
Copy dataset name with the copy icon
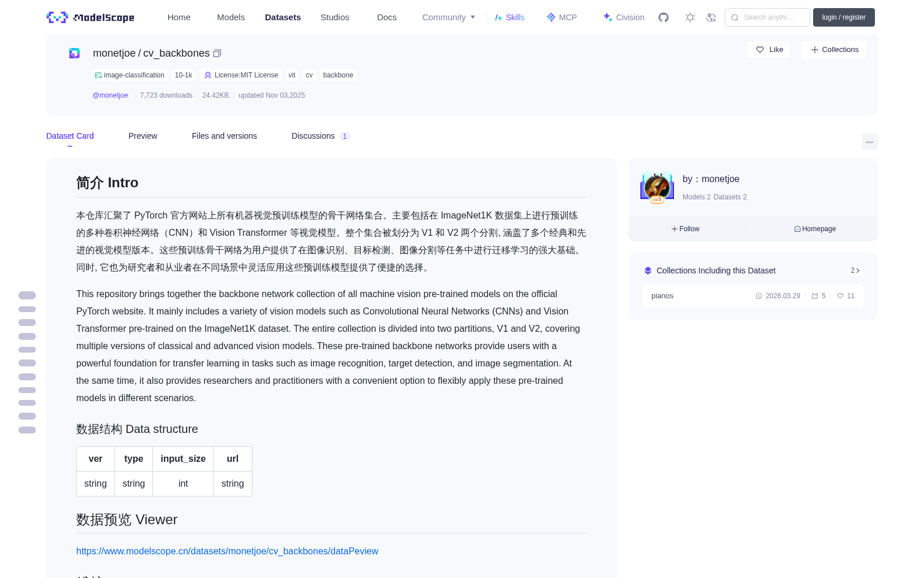(217, 53)
